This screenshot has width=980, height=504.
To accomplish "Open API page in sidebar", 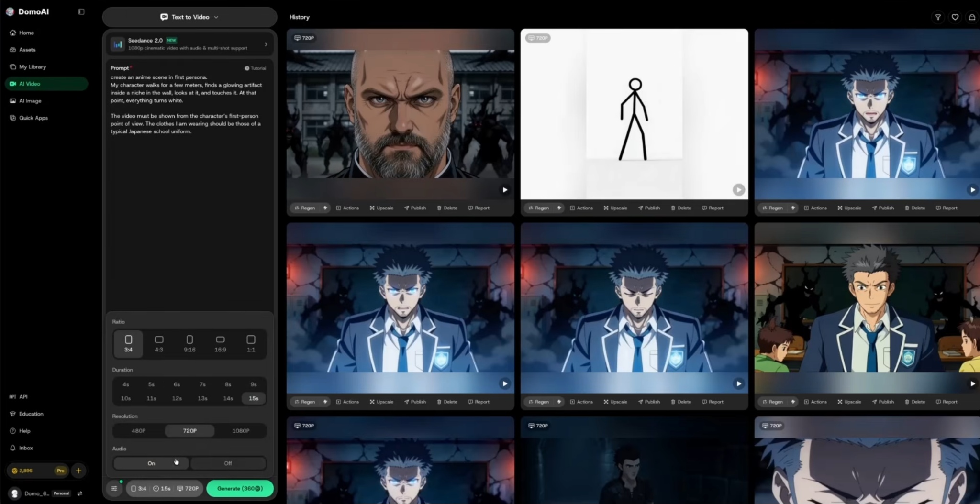I will coord(46,397).
